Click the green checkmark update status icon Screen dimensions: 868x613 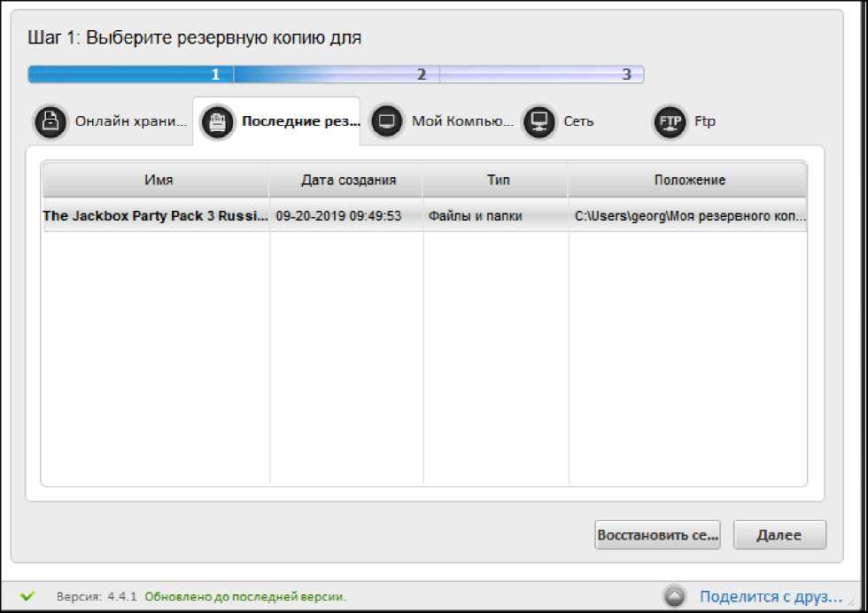27,596
